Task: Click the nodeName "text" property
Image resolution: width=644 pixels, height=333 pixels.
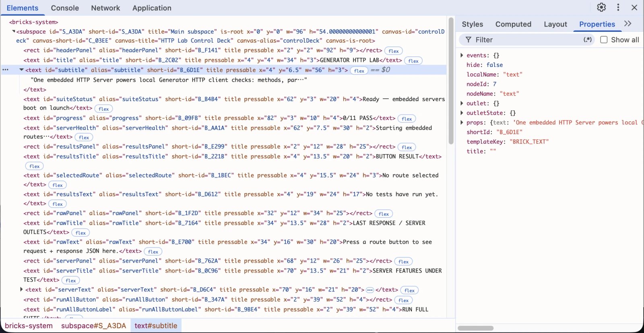Action: coord(493,94)
